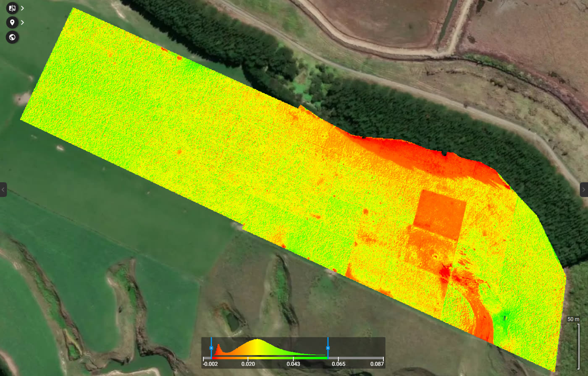Click the globe basemap icon
The image size is (588, 376).
(x=12, y=37)
